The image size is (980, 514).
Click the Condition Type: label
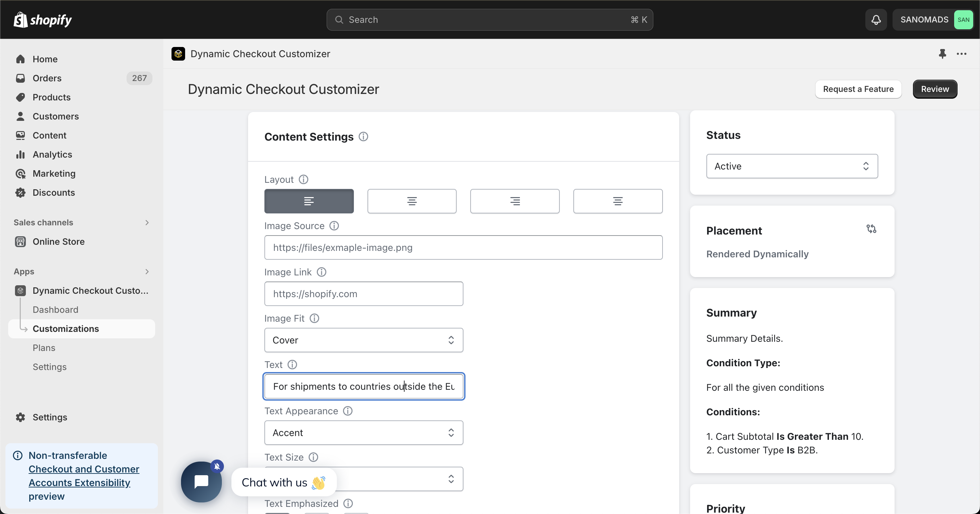(744, 363)
